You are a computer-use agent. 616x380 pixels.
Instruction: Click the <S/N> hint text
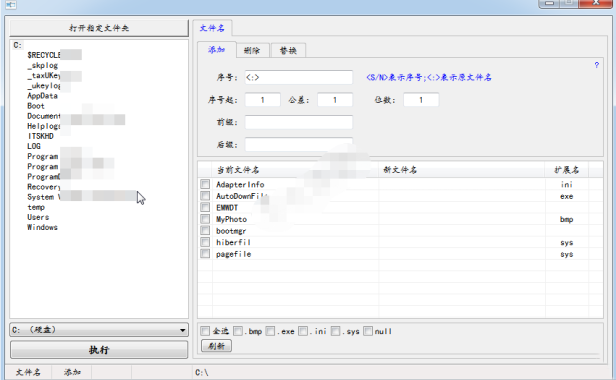[429, 77]
